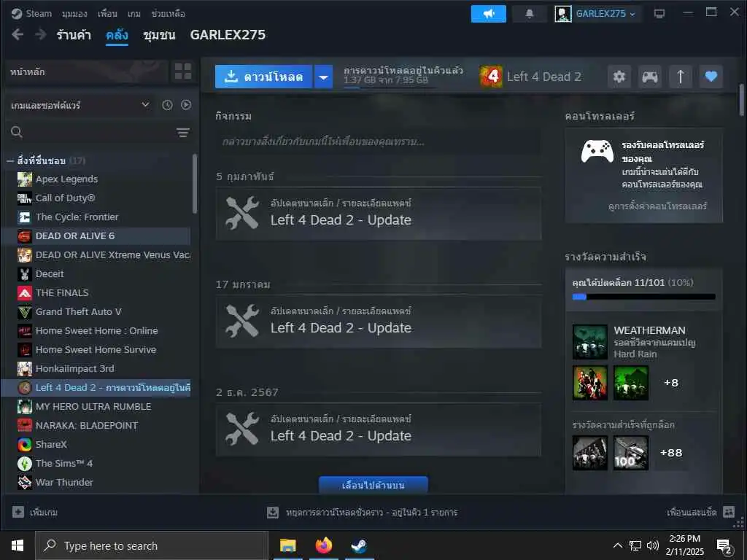747x560 pixels.
Task: Switch library to grid collections view
Action: click(183, 71)
